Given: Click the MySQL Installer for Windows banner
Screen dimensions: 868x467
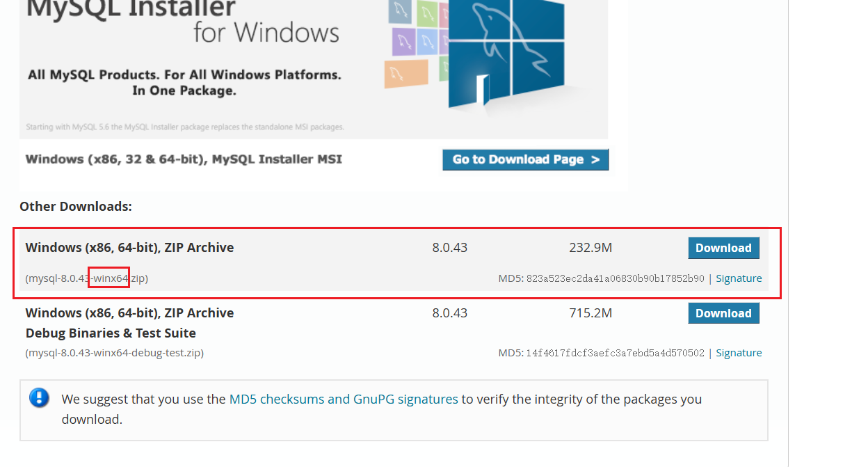Looking at the screenshot, I should pyautogui.click(x=314, y=70).
